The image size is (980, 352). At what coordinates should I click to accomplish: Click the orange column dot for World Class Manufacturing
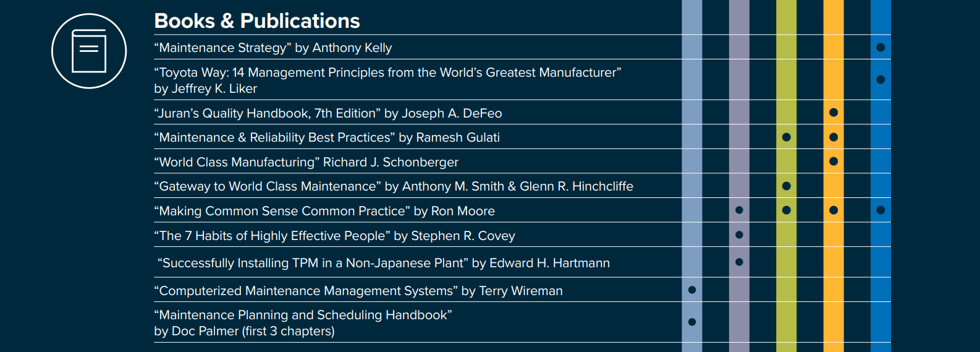tap(834, 161)
